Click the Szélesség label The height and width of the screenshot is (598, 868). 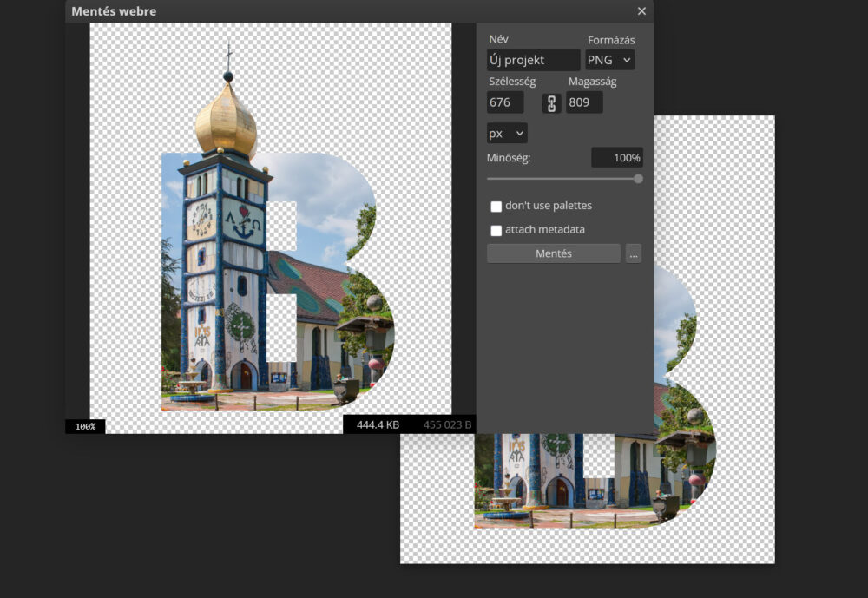[512, 82]
